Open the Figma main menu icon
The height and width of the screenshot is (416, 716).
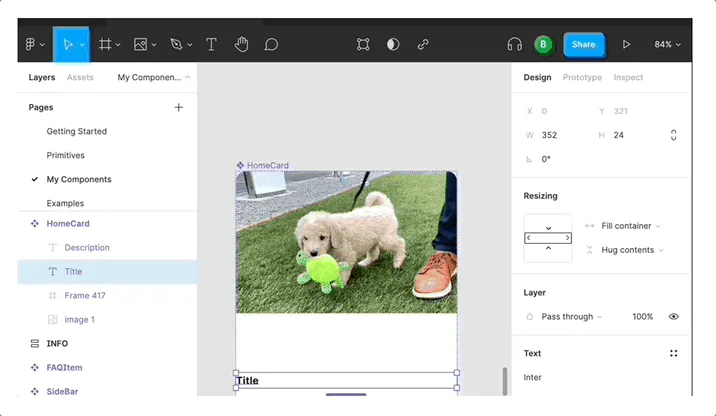point(30,44)
